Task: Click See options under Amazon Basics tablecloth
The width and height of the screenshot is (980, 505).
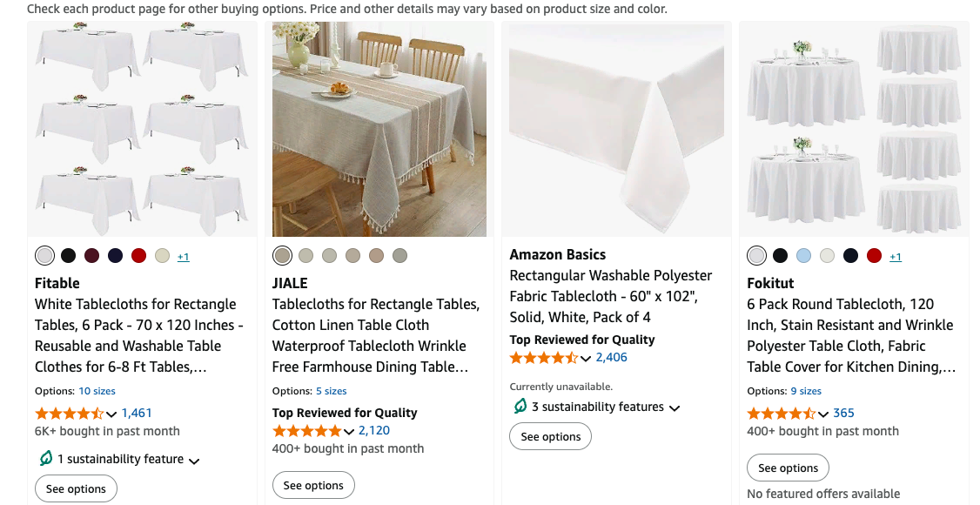Action: click(550, 437)
